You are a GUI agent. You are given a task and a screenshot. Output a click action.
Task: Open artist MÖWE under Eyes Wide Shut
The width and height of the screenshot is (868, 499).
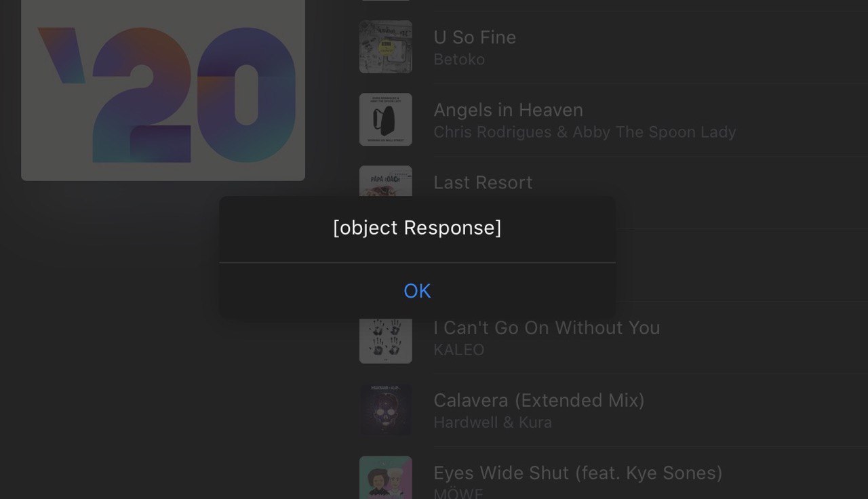(458, 494)
